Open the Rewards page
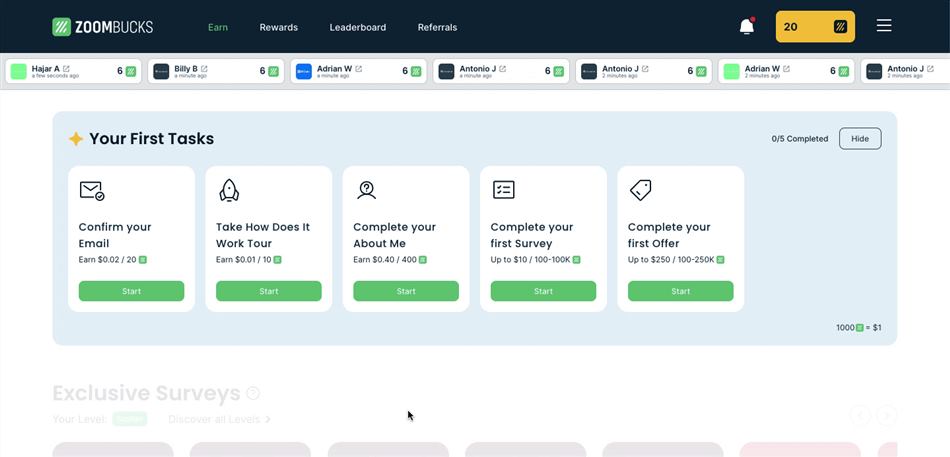This screenshot has width=950, height=457. click(x=279, y=27)
